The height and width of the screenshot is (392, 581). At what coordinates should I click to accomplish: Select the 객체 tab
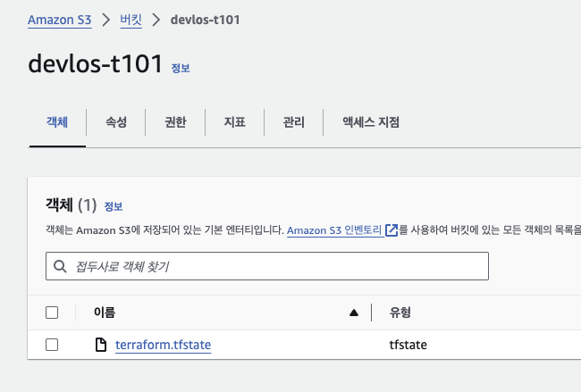click(x=57, y=122)
